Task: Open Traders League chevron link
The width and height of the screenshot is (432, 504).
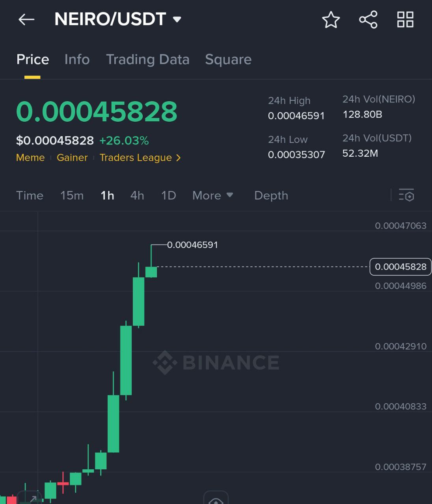Action: click(140, 157)
